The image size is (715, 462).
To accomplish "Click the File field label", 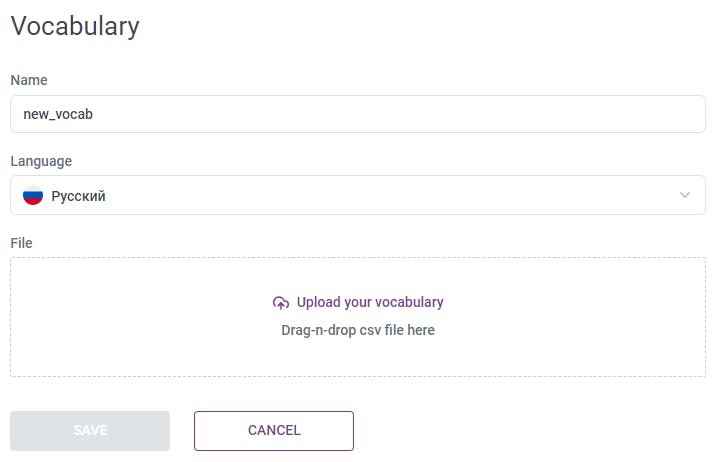I will click(x=22, y=242).
